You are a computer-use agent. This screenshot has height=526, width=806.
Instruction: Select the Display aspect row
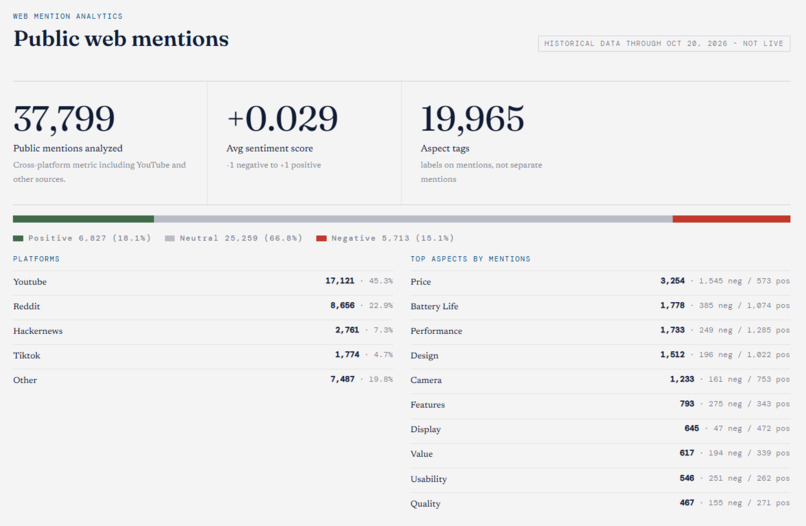600,429
